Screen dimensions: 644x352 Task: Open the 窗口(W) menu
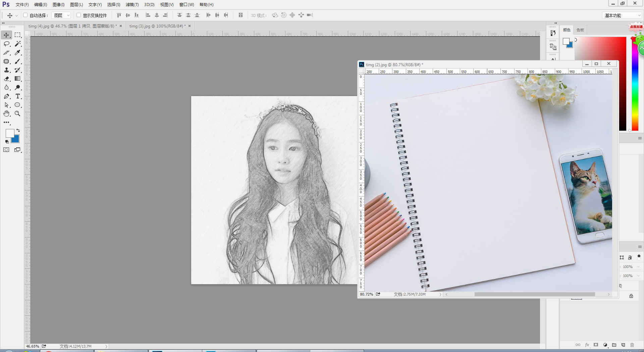(186, 5)
